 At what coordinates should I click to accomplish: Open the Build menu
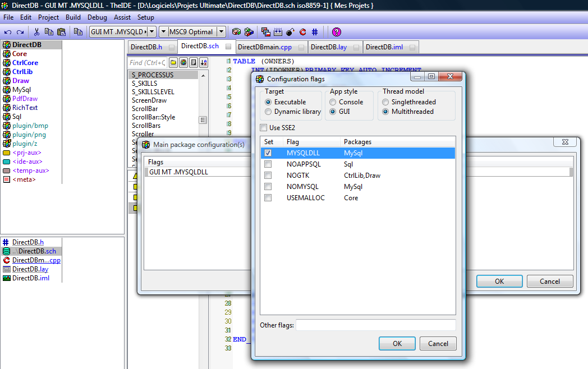point(73,17)
